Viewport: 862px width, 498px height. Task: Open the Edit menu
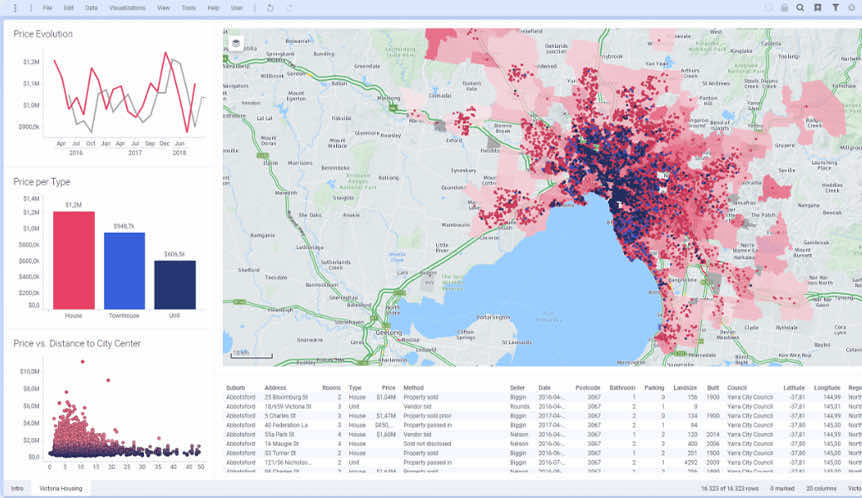click(69, 8)
